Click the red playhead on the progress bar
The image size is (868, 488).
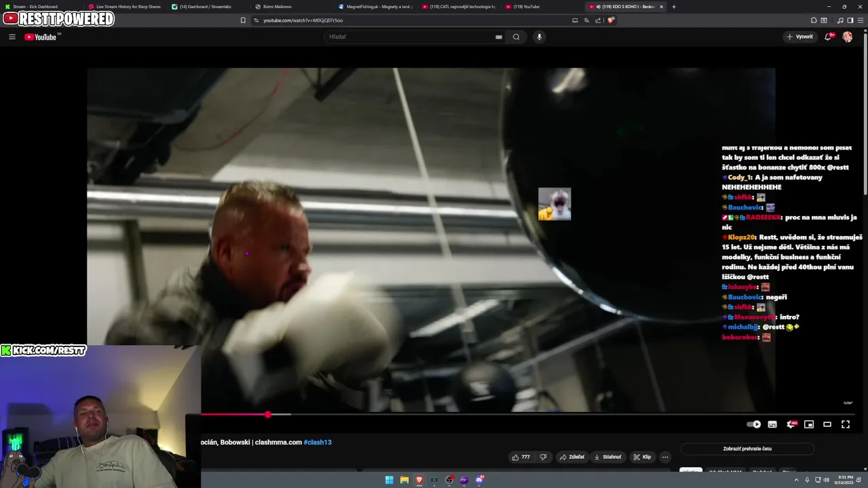point(268,414)
